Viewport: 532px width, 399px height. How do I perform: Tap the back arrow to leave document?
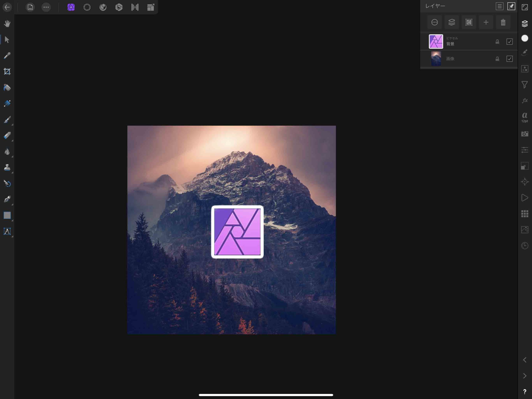(x=7, y=7)
